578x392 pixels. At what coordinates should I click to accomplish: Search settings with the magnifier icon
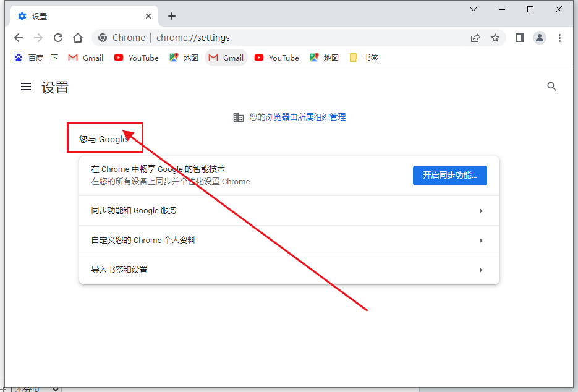click(x=551, y=87)
